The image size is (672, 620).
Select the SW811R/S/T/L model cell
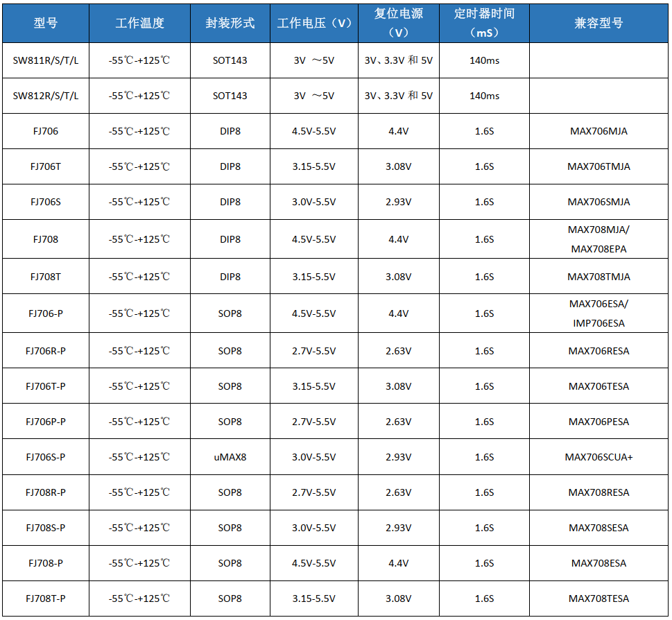point(46,60)
